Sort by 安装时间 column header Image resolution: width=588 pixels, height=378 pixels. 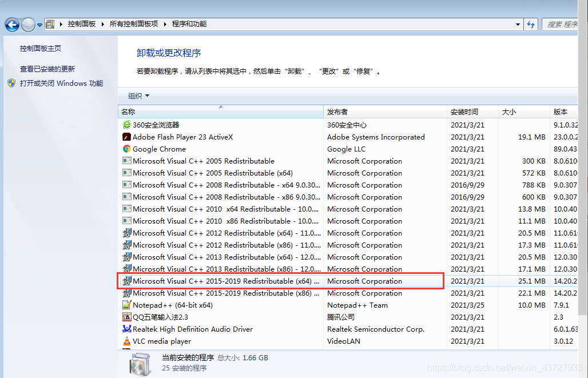tap(472, 112)
